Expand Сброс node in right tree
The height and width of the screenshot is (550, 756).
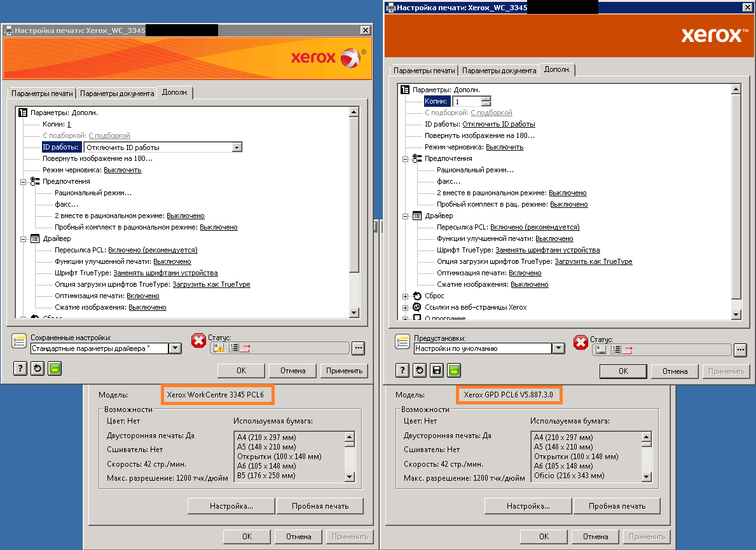(x=405, y=296)
